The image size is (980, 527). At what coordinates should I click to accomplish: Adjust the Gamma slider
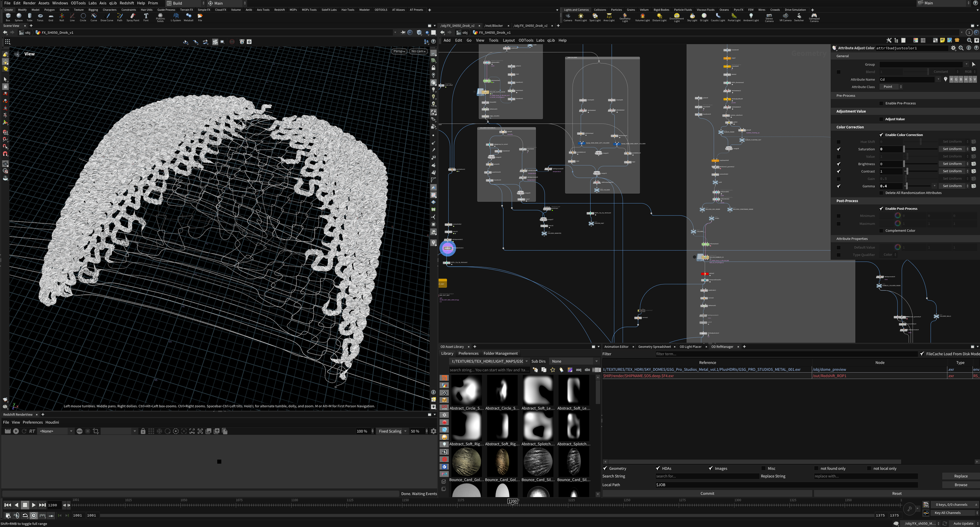(x=906, y=186)
